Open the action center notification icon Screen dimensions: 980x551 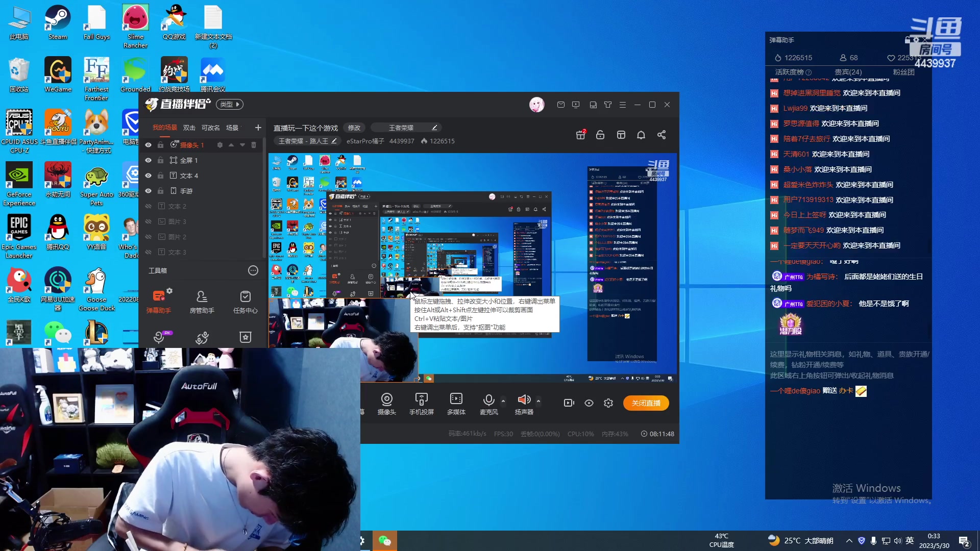pyautogui.click(x=964, y=541)
